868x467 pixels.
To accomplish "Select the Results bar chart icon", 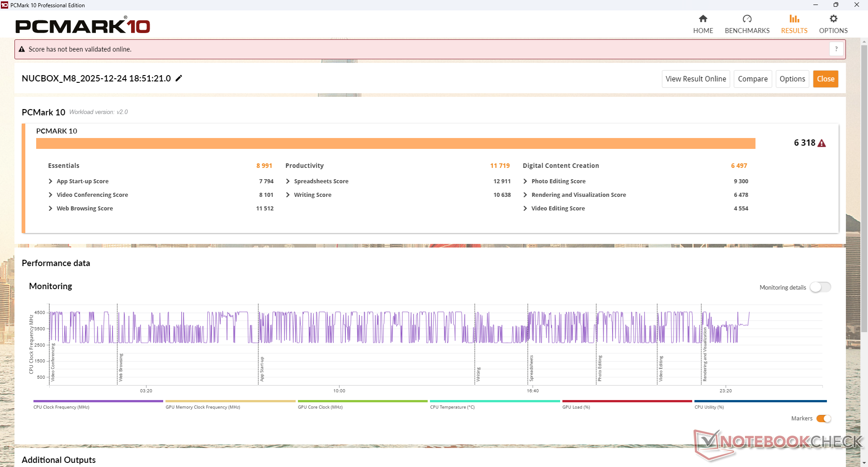I will pos(794,19).
